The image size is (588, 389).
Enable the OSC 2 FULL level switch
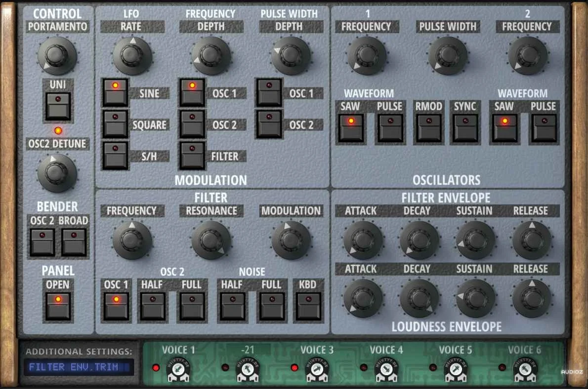click(x=192, y=306)
